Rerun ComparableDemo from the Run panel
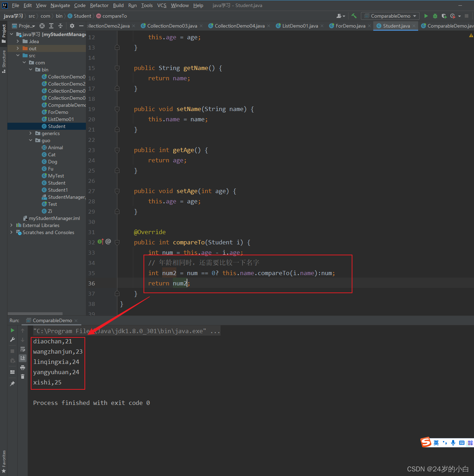 pos(12,330)
